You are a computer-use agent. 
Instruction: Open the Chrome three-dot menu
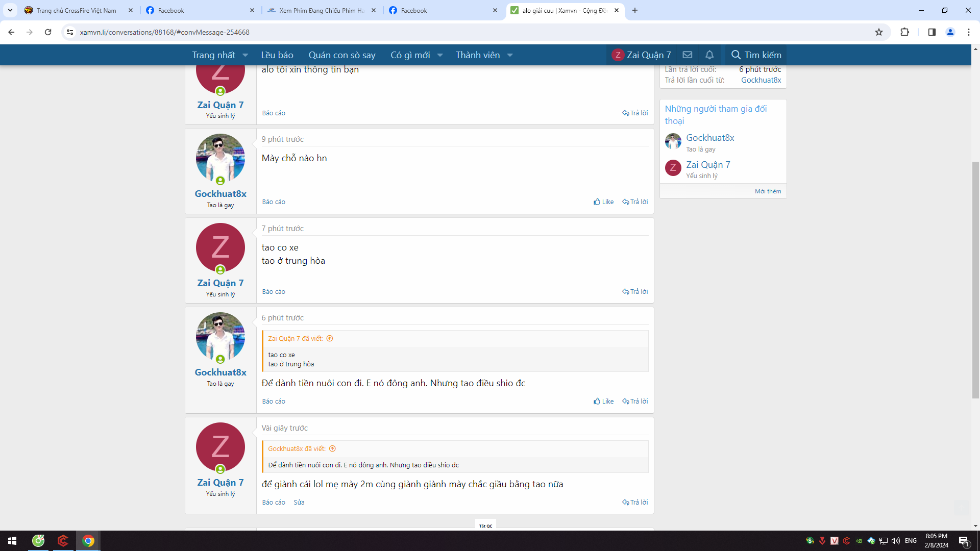click(x=969, y=32)
